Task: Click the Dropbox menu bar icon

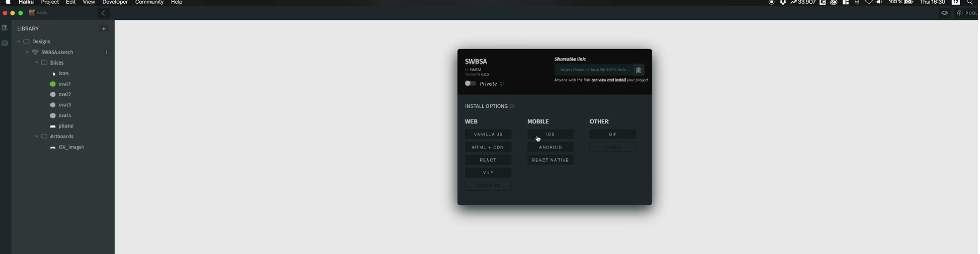Action: point(783,3)
